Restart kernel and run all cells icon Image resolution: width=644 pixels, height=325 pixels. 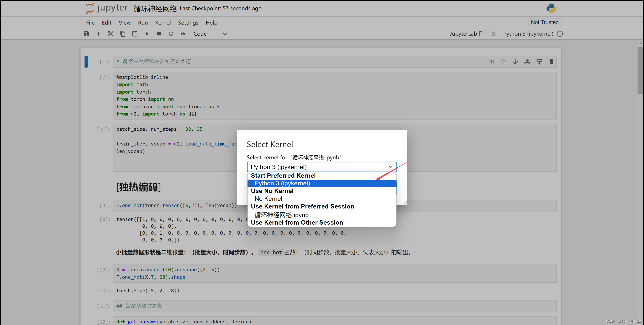183,34
